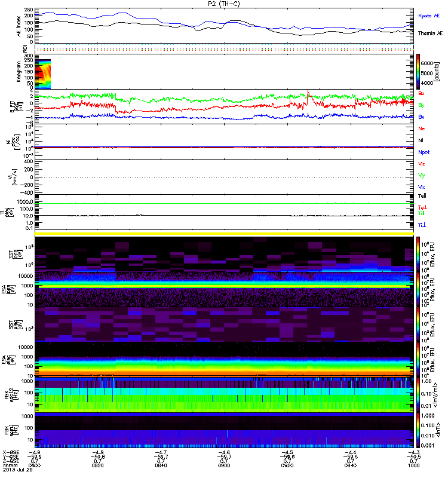The image size is (448, 478).
Task: Click the 0840 time tick label
Action: (161, 465)
